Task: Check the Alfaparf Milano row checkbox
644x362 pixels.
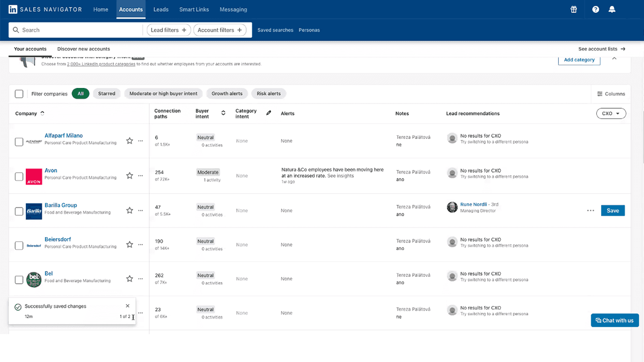Action: pos(19,142)
